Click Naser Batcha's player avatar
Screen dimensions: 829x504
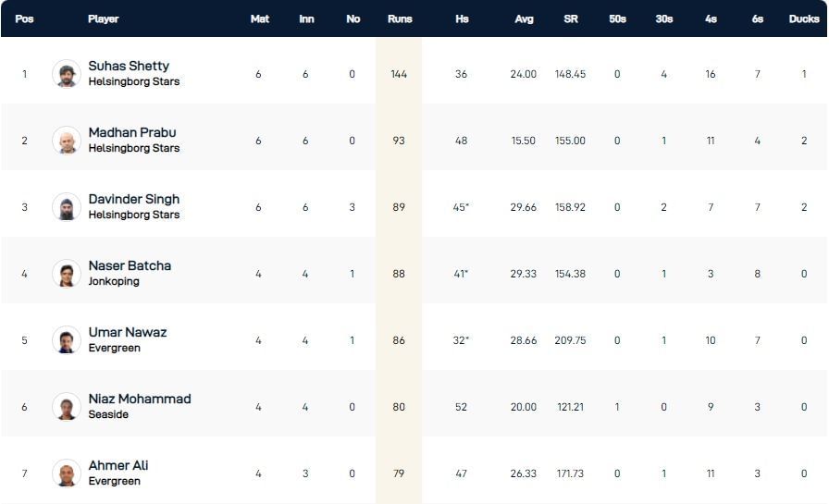point(67,274)
